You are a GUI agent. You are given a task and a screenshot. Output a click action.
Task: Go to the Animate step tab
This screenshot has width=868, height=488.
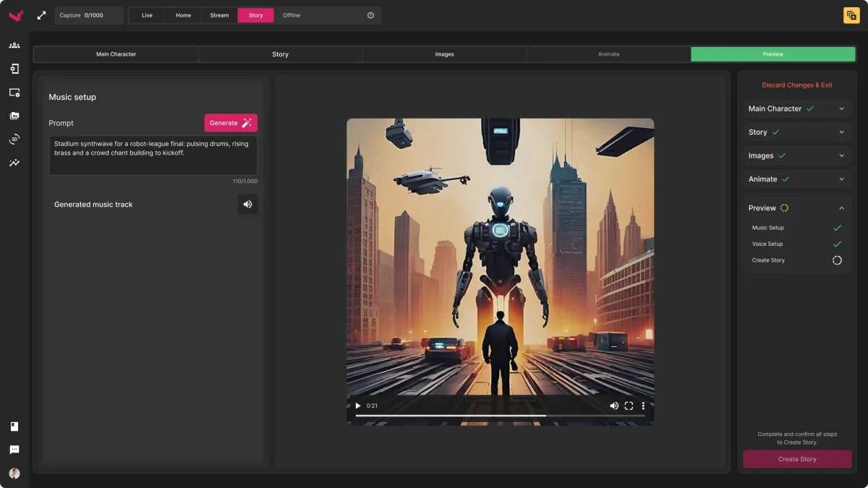tap(608, 54)
